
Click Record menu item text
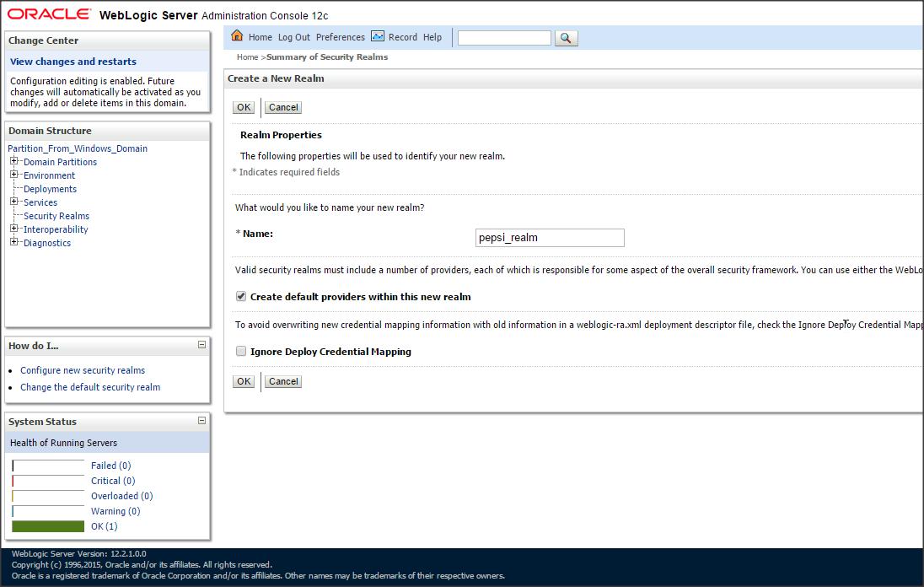(x=402, y=37)
